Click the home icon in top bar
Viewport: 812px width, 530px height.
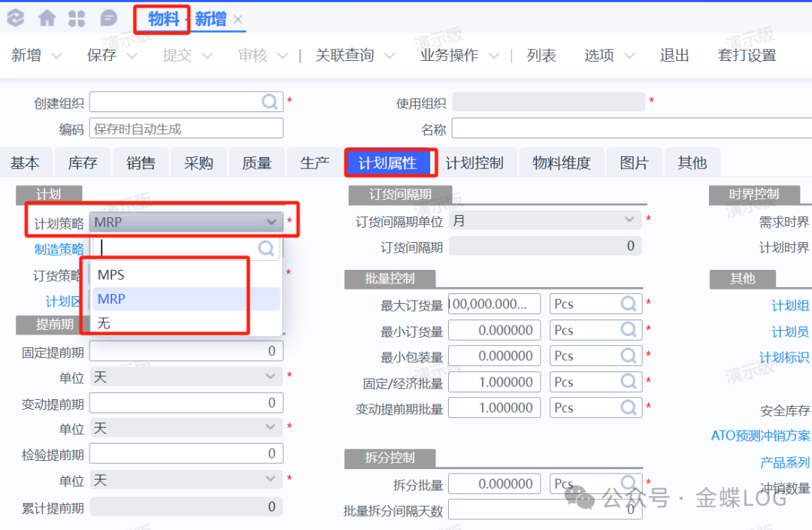click(x=47, y=18)
